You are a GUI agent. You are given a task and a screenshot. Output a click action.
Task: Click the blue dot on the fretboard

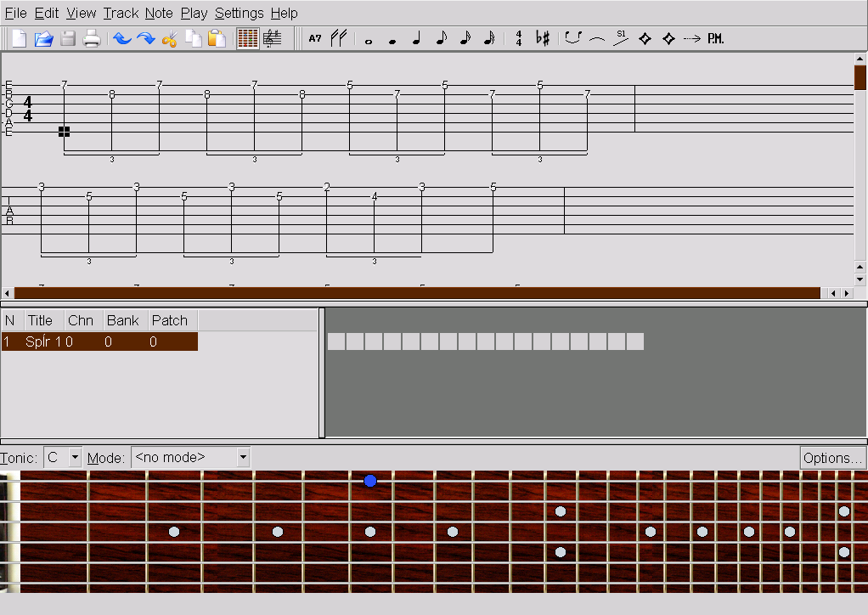click(370, 481)
